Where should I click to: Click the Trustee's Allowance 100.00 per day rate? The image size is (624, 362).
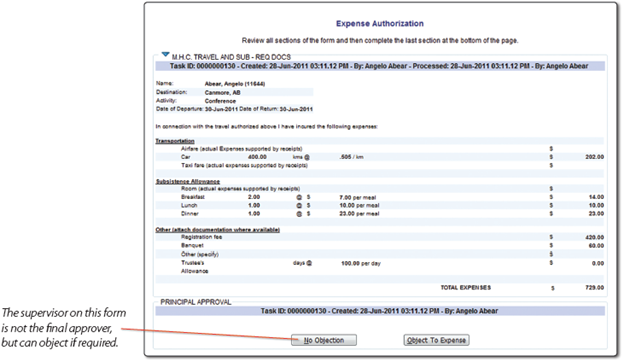click(x=361, y=263)
